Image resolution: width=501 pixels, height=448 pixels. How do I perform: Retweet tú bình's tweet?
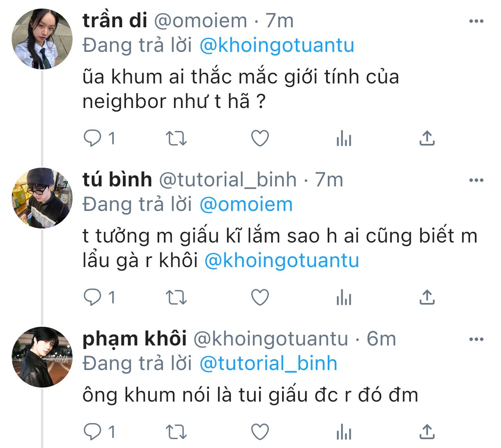[x=176, y=298]
